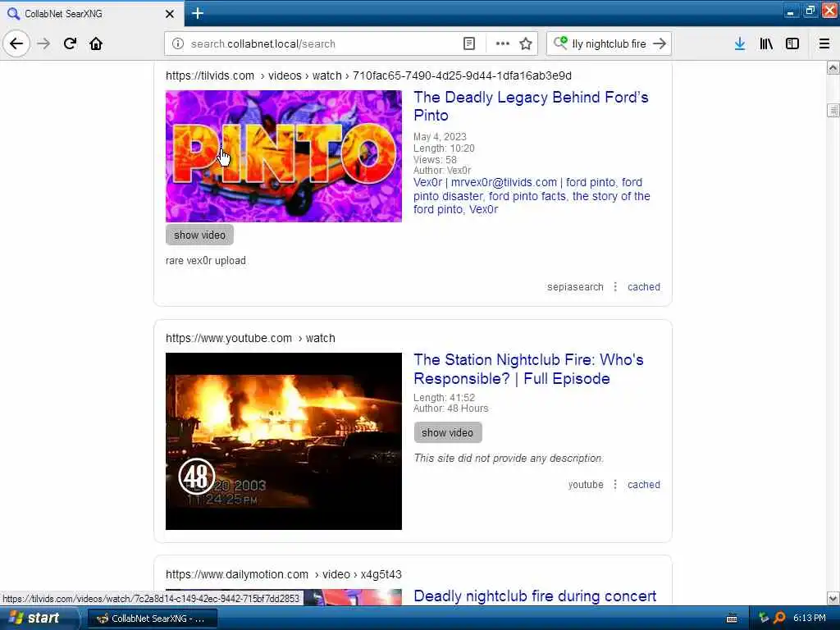The width and height of the screenshot is (840, 630).
Task: Switch to CollabNet SearXNG taskbar button
Action: pyautogui.click(x=152, y=619)
